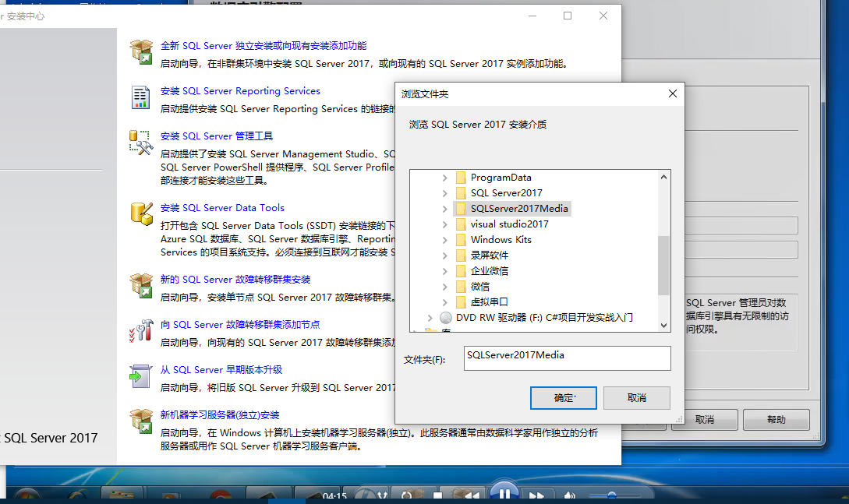The width and height of the screenshot is (849, 504).
Task: Expand the Windows Kits folder node
Action: (x=444, y=240)
